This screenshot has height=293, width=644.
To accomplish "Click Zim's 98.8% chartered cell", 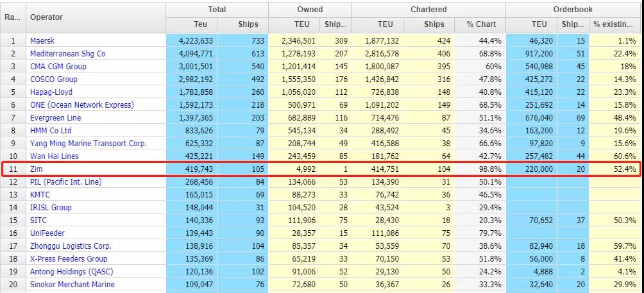I will (480, 169).
